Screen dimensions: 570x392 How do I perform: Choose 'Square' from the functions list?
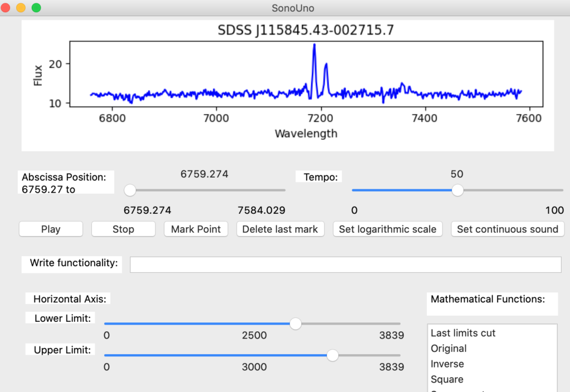point(447,379)
